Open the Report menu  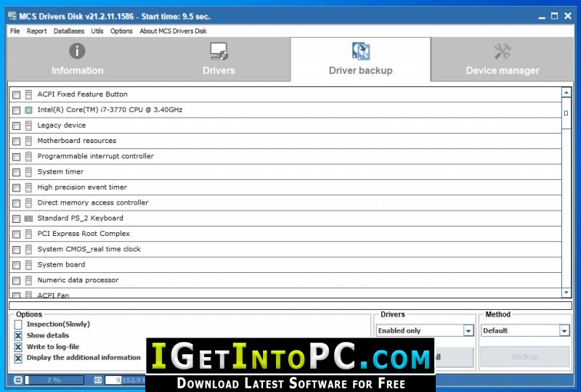pyautogui.click(x=37, y=31)
